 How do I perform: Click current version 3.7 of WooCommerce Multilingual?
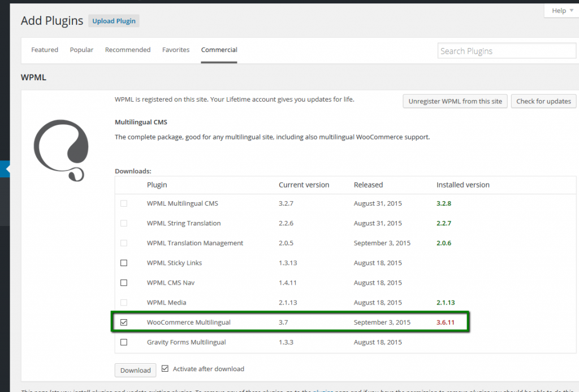pos(283,323)
